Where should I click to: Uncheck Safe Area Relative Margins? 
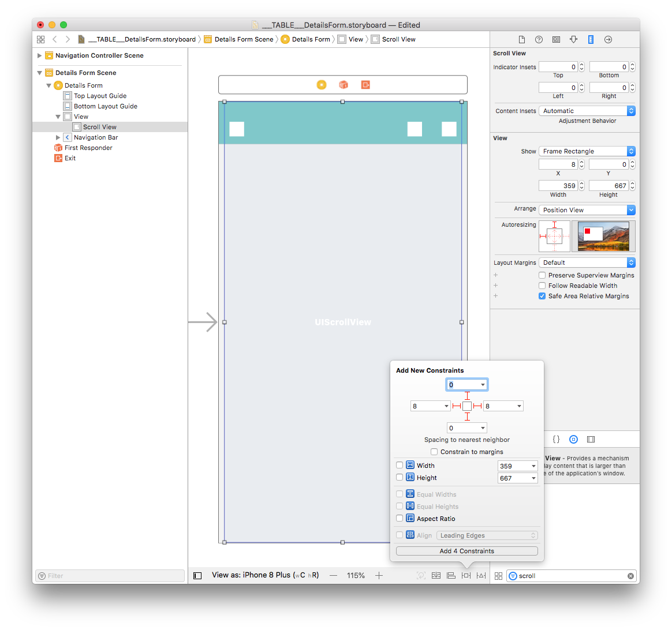[x=542, y=296]
